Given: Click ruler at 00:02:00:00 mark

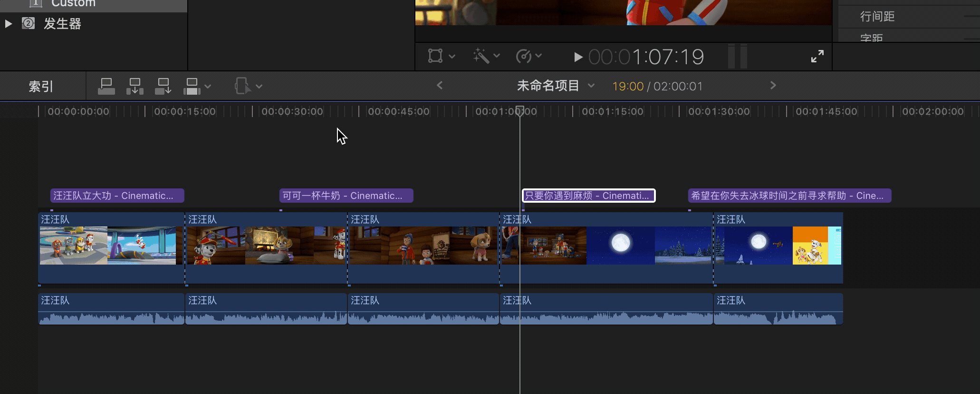Looking at the screenshot, I should point(933,111).
